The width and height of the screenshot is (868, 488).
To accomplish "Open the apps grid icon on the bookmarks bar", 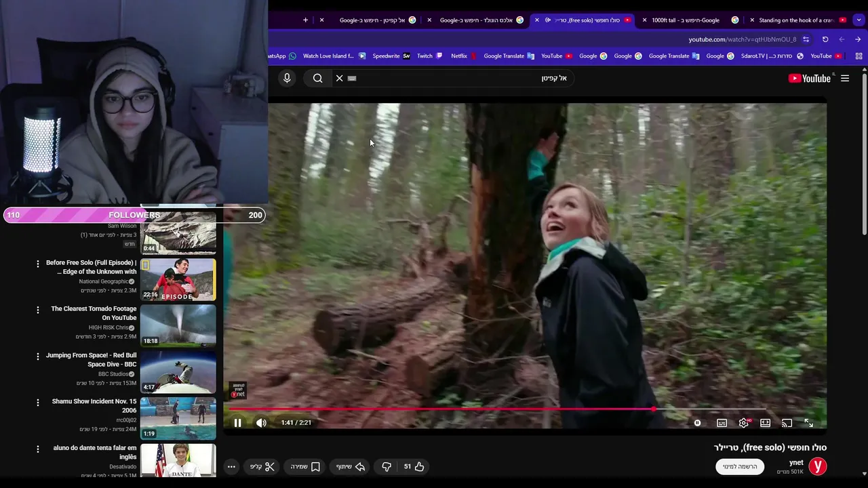I will [859, 56].
